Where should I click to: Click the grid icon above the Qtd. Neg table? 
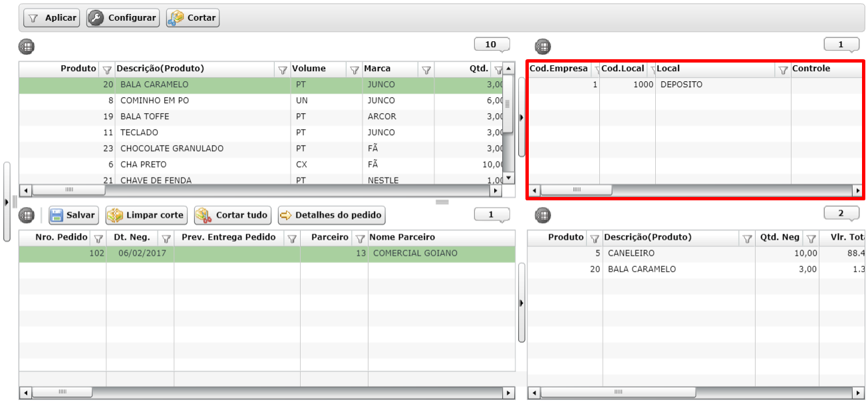tap(543, 216)
